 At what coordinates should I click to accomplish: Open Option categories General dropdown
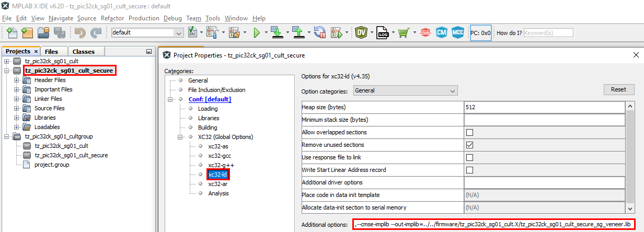pos(405,90)
